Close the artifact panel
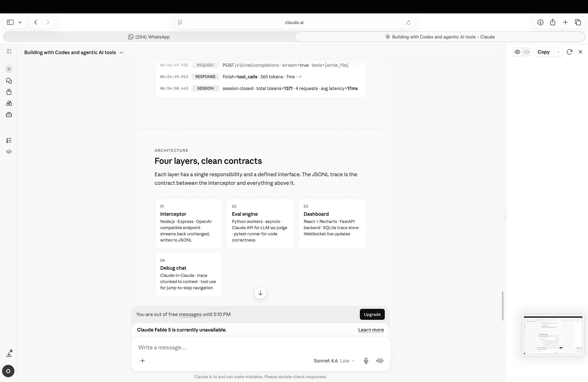This screenshot has width=588, height=382. 580,52
